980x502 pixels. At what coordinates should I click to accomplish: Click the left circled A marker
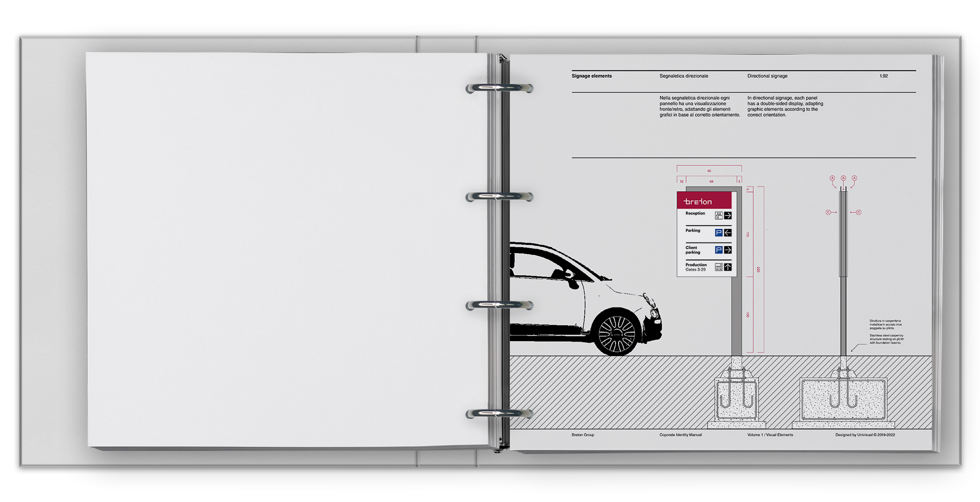pos(832,178)
